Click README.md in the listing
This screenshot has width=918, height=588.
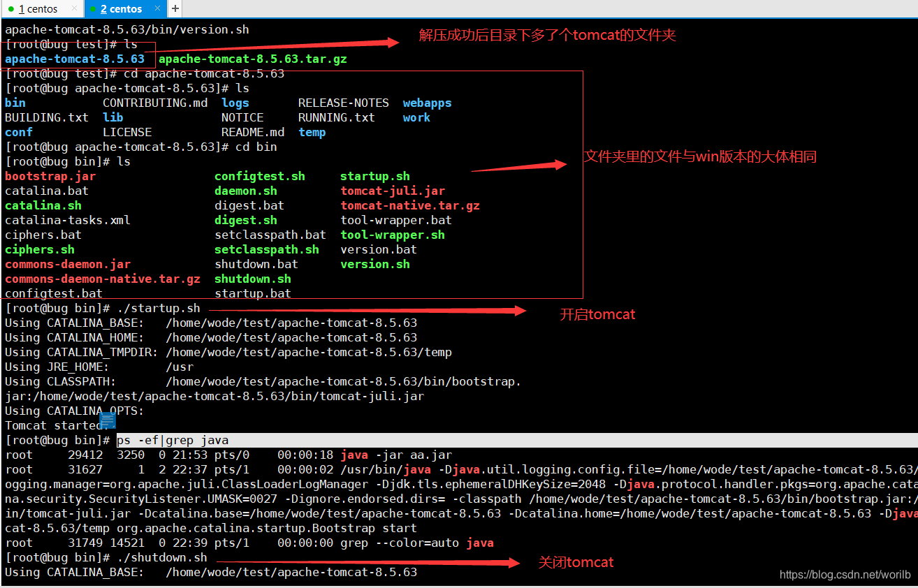pos(253,132)
